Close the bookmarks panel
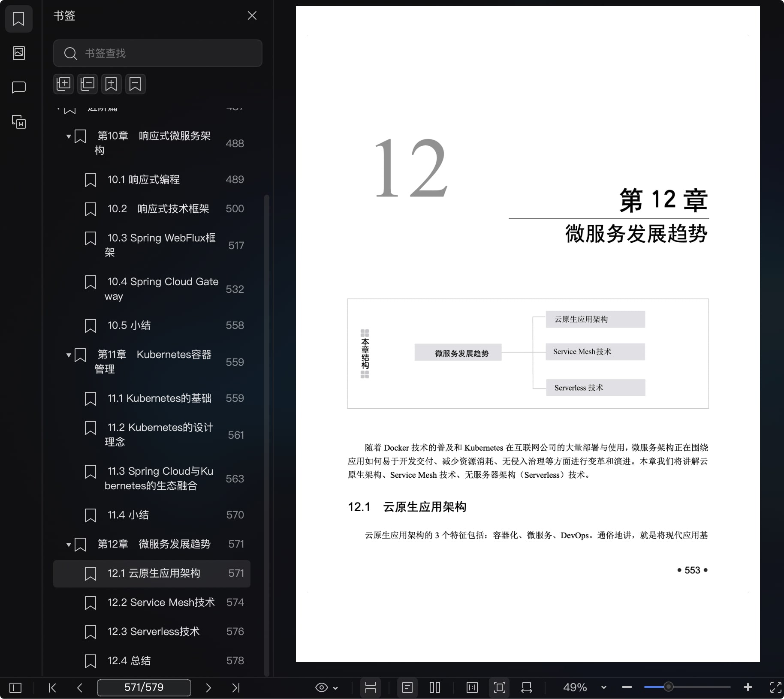 click(252, 15)
